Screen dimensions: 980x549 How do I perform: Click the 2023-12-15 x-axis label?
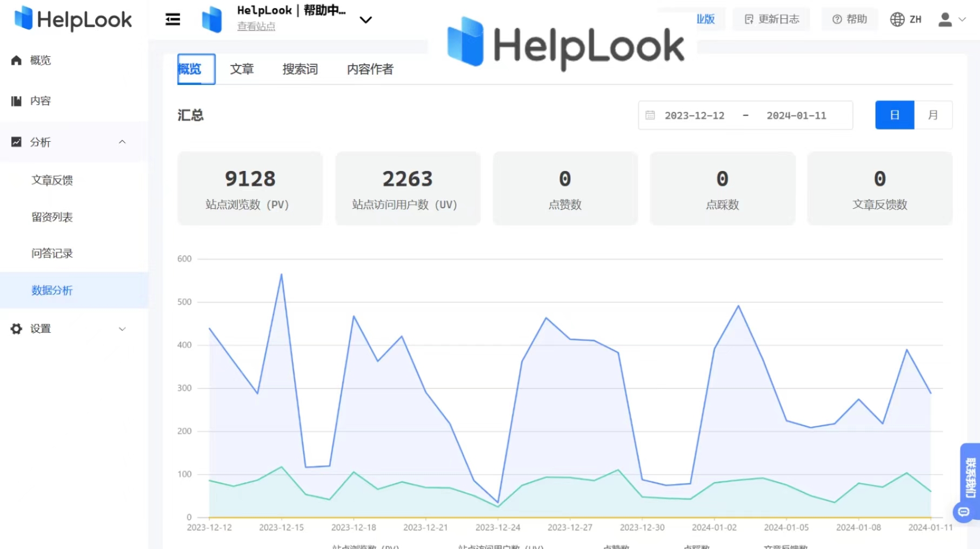(281, 527)
